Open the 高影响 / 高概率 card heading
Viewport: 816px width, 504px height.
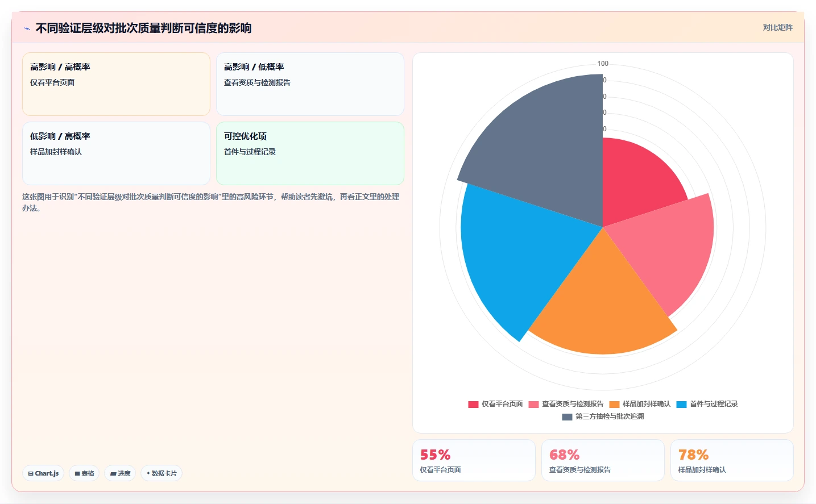tap(60, 67)
